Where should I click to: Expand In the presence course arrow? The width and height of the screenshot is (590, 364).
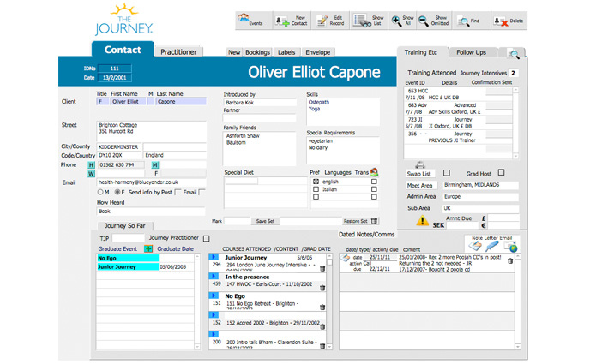pos(214,276)
